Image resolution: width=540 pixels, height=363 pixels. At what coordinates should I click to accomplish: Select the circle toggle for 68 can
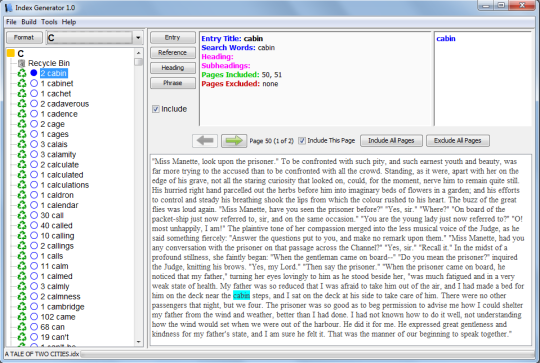(34, 327)
